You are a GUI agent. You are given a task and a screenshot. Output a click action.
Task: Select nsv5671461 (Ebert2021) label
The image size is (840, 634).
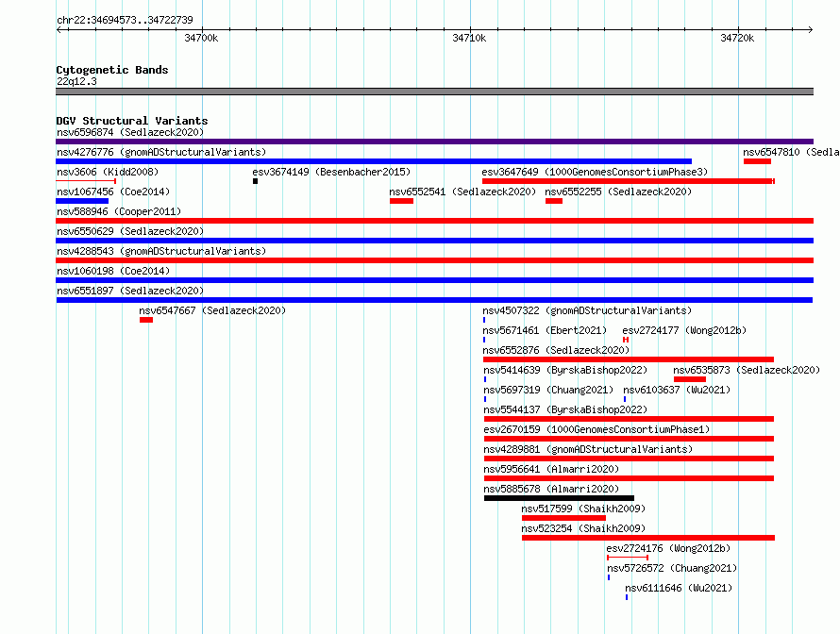tap(545, 330)
